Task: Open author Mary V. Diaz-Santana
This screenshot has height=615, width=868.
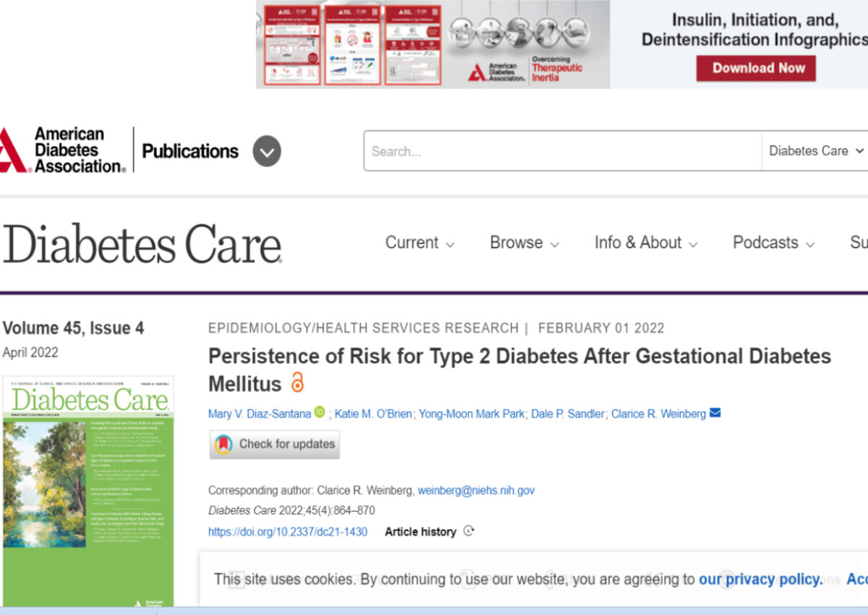Action: tap(260, 414)
